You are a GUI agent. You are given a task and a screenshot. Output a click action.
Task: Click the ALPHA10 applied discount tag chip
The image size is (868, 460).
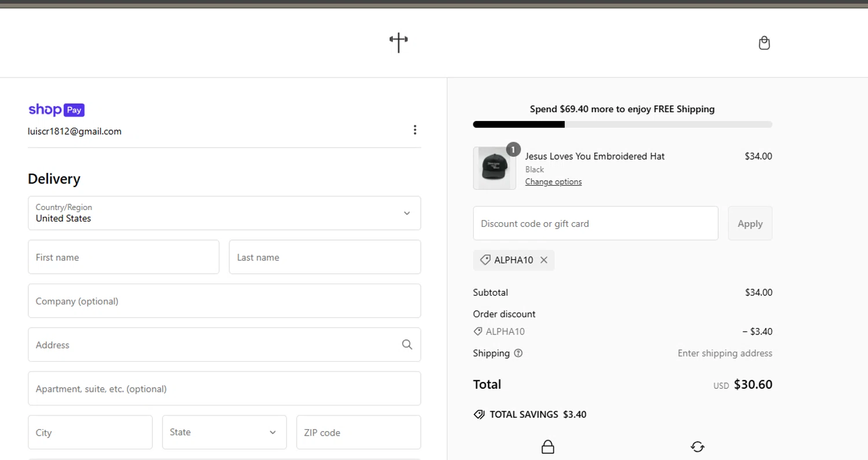(513, 260)
